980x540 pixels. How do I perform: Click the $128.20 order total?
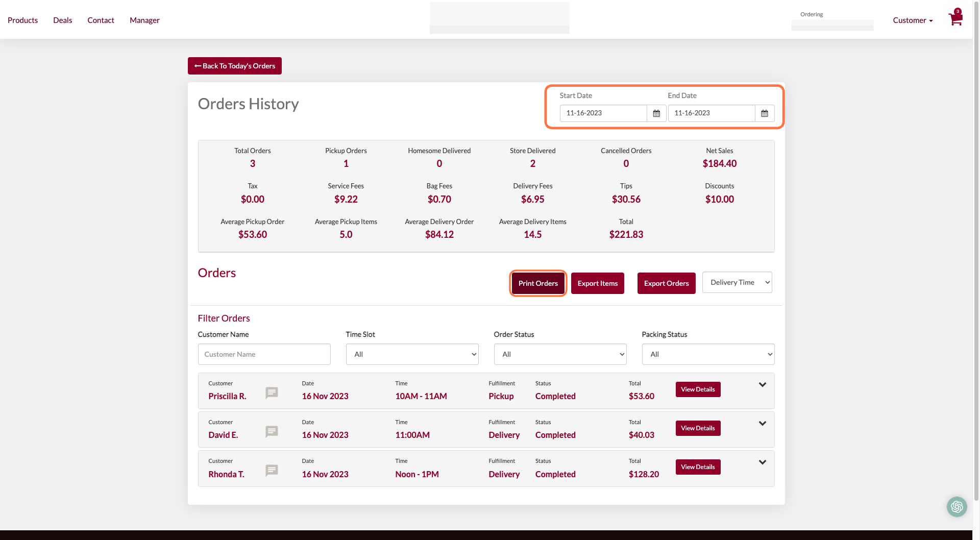[644, 474]
